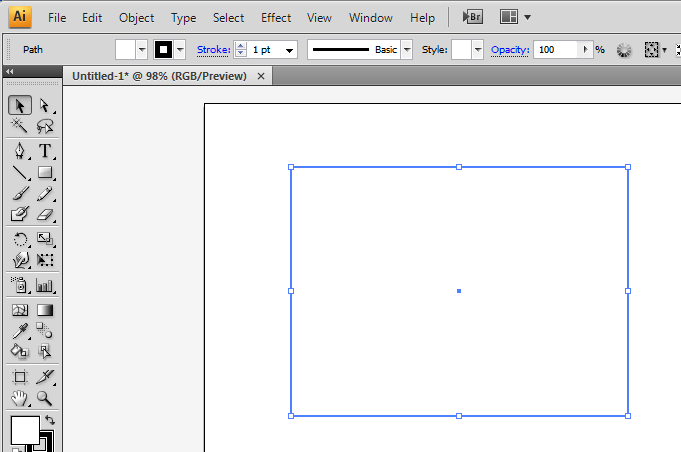Select the Paintbrush tool

click(20, 194)
